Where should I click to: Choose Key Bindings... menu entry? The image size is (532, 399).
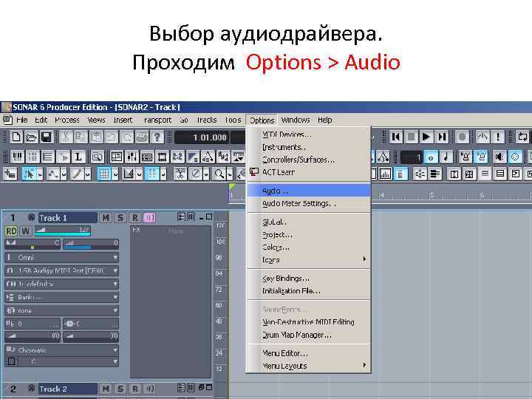pyautogui.click(x=308, y=279)
